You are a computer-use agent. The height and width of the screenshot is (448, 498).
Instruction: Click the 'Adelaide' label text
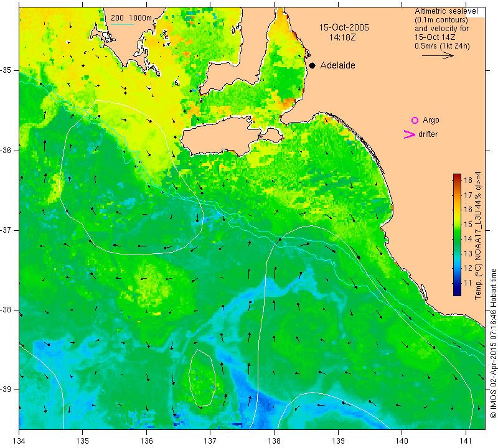(337, 65)
